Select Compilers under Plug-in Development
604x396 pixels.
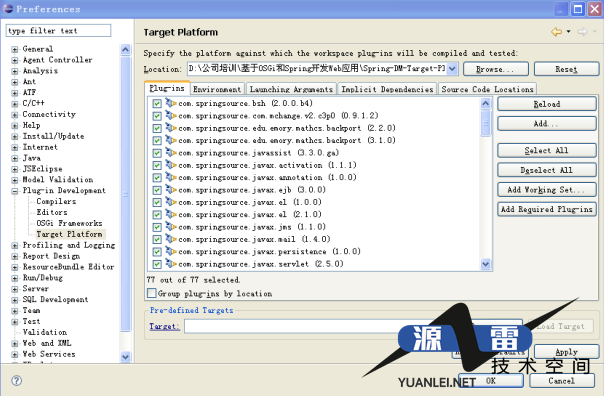56,201
